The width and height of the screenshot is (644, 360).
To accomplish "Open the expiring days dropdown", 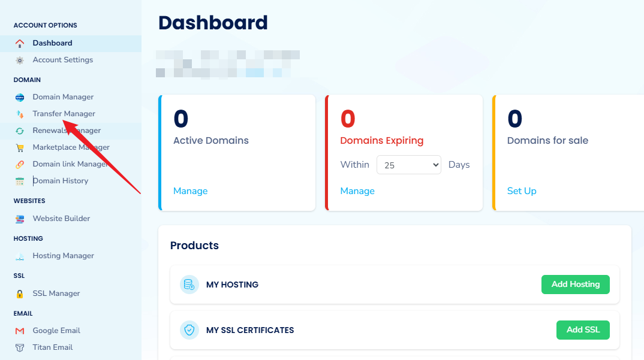I will click(x=408, y=165).
